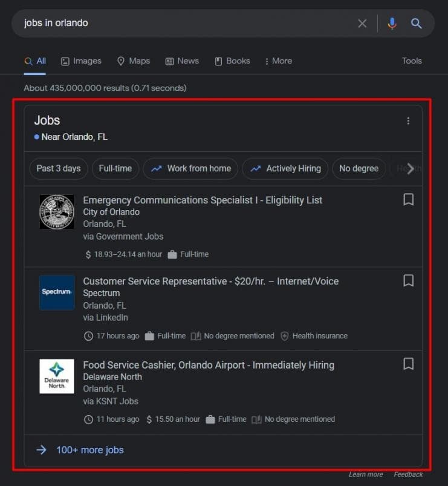
Task: Open the News tab
Action: click(x=182, y=61)
